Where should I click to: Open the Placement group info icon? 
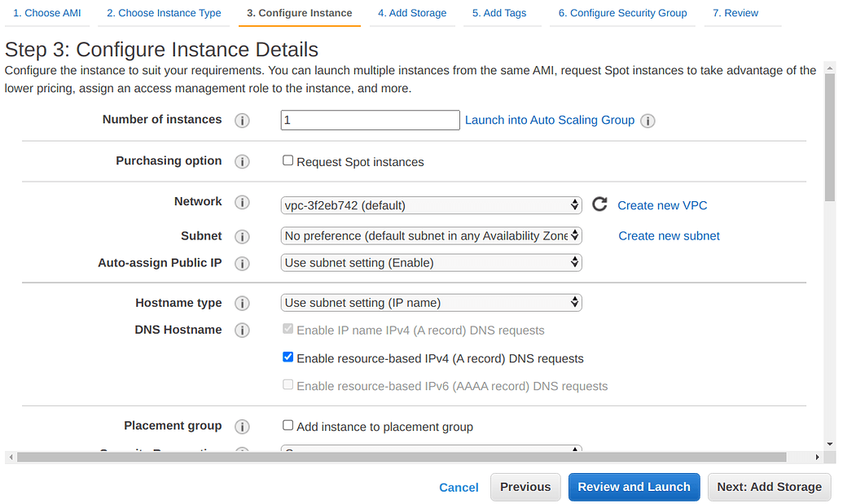[242, 426]
